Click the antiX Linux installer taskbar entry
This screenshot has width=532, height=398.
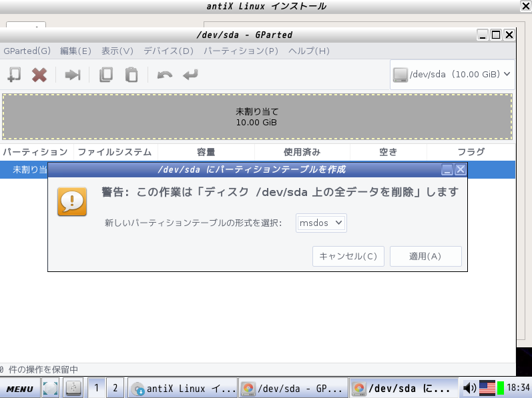pyautogui.click(x=183, y=388)
